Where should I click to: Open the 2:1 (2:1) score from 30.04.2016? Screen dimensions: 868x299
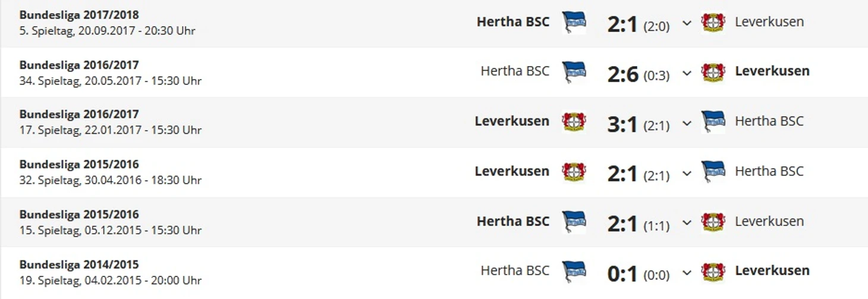click(639, 174)
